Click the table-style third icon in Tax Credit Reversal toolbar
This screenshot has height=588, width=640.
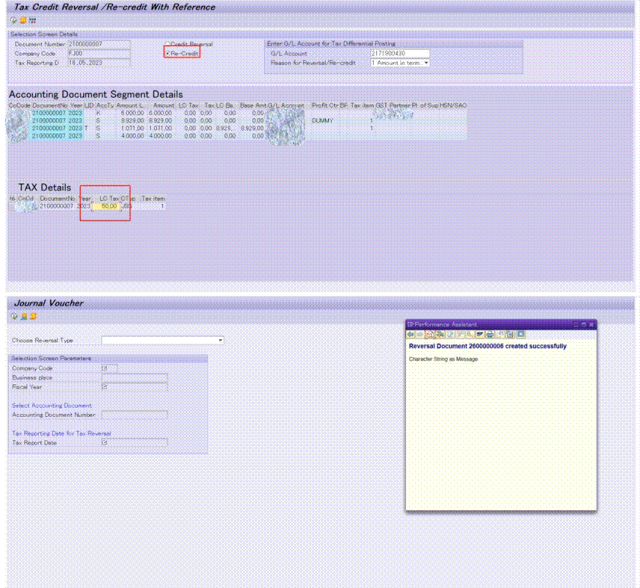coord(32,20)
